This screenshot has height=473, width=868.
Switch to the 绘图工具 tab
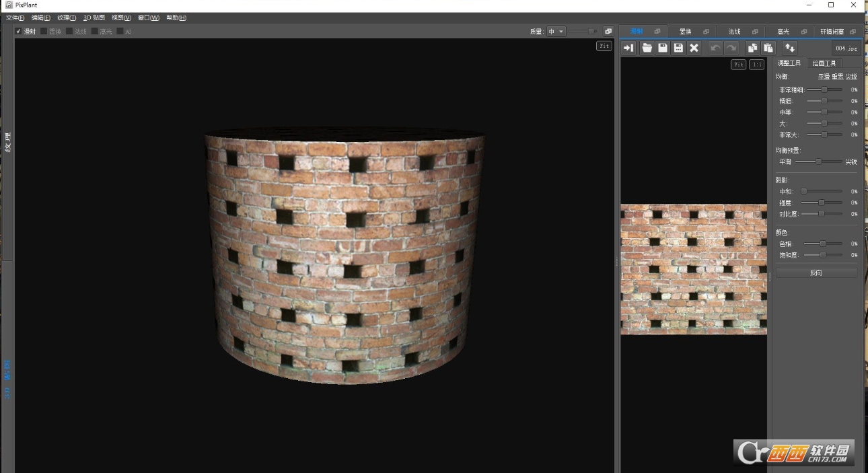point(825,63)
